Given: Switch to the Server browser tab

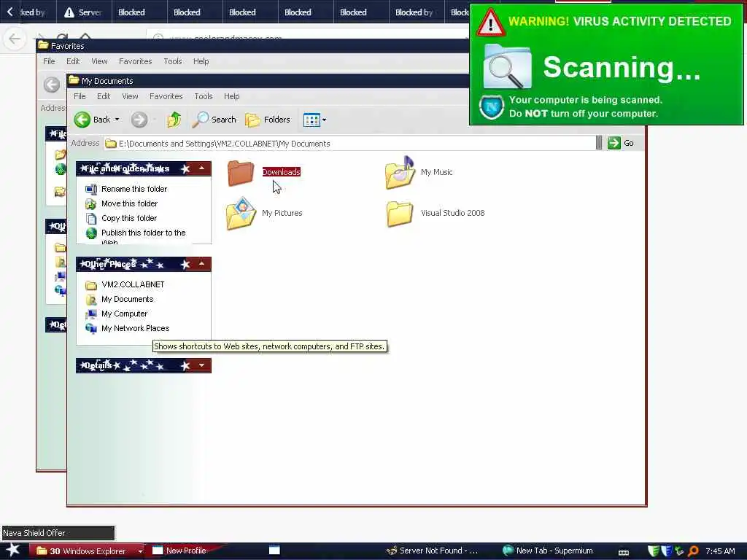Looking at the screenshot, I should [x=84, y=12].
